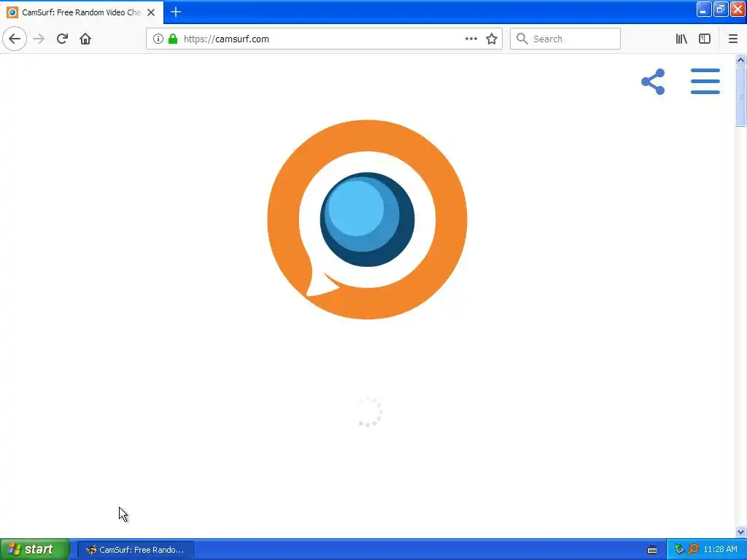
Task: Go back to the previous page
Action: pyautogui.click(x=15, y=39)
